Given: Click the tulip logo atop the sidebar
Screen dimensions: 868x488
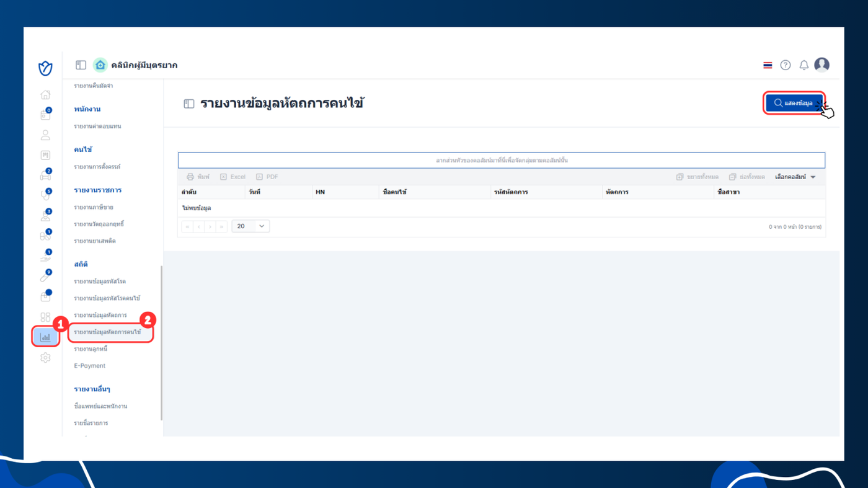Looking at the screenshot, I should pos(45,68).
